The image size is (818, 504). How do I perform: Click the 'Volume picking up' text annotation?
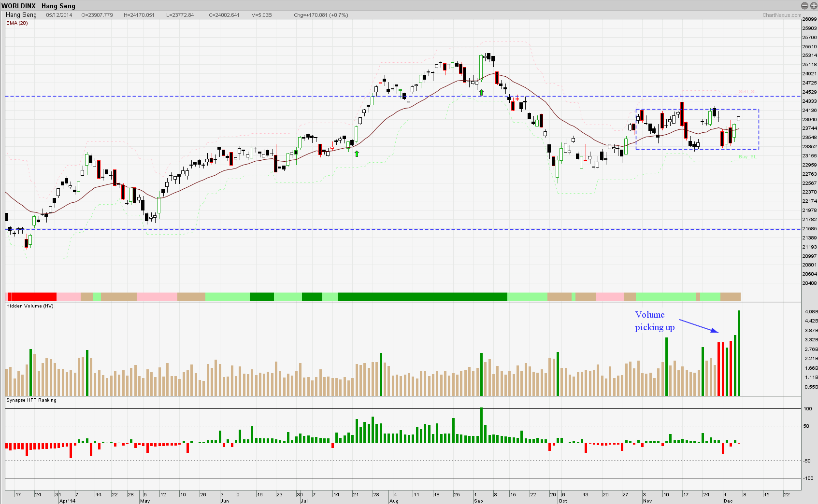click(654, 321)
